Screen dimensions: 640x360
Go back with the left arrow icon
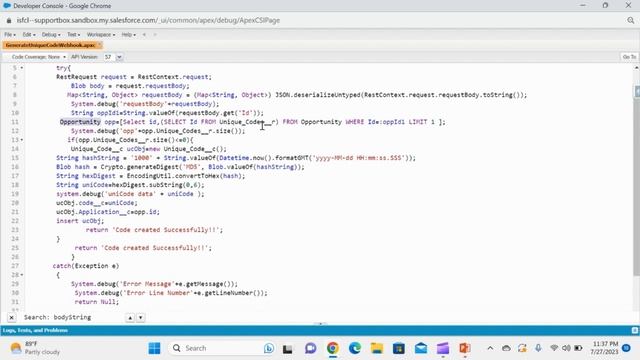tap(144, 35)
